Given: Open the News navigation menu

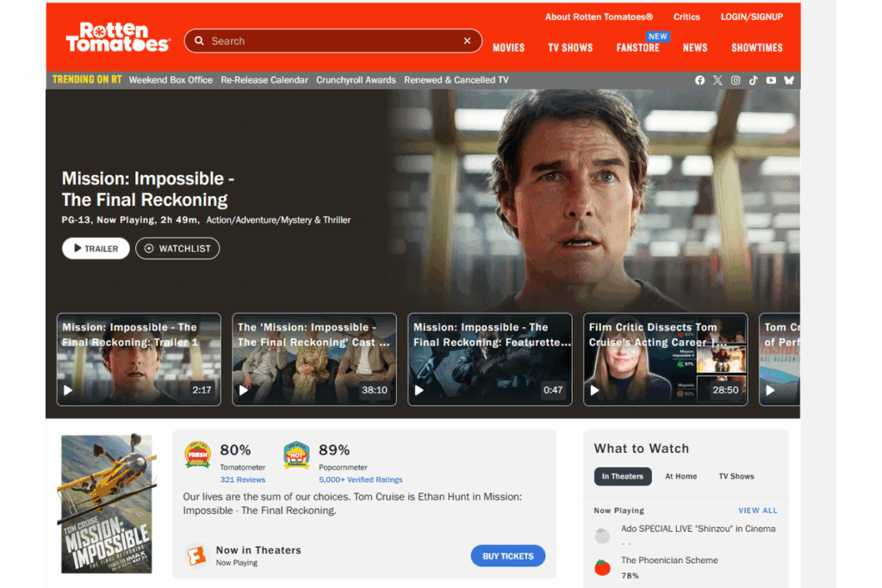Looking at the screenshot, I should (695, 48).
